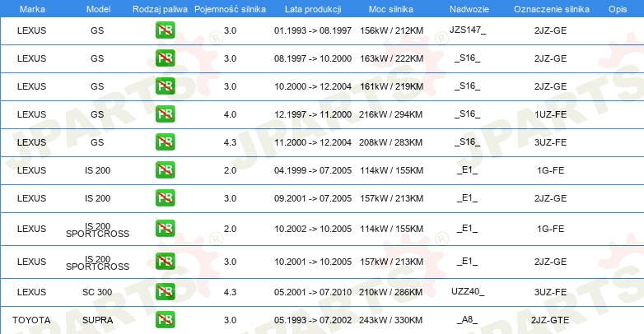
Task: Click the fuel icon in the 10.2001 Sportcross row
Action: point(165,262)
